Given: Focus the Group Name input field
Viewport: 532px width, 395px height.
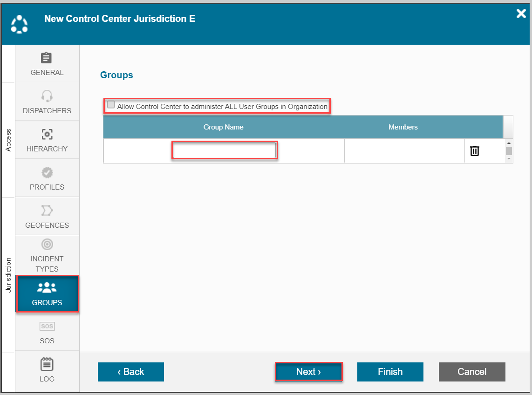Looking at the screenshot, I should [225, 151].
